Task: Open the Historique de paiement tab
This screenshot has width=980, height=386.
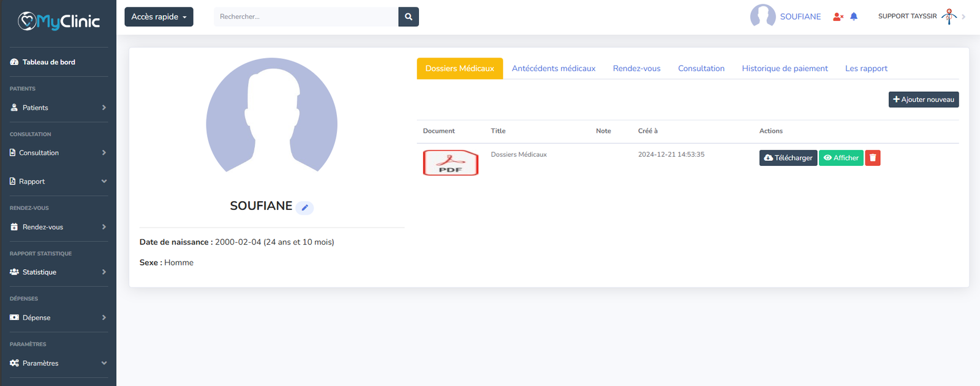Action: (x=785, y=69)
